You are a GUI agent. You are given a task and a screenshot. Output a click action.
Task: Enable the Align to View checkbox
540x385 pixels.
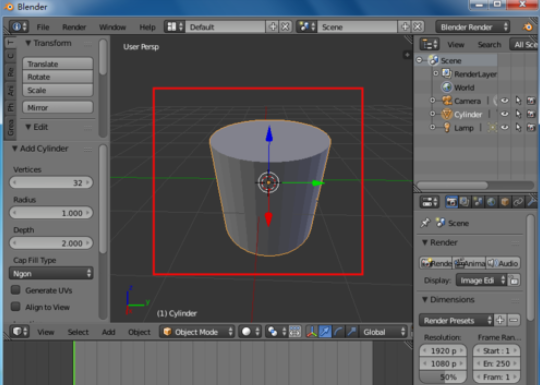[15, 306]
